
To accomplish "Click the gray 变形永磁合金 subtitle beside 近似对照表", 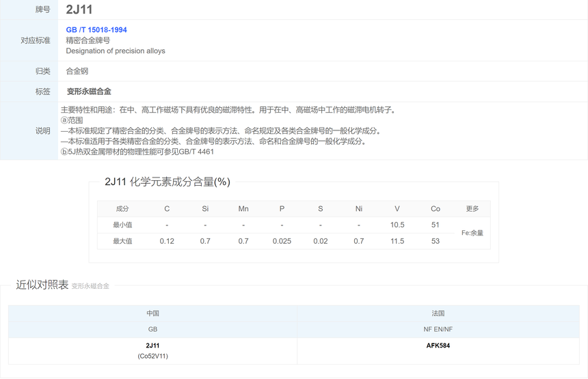I will (x=90, y=286).
